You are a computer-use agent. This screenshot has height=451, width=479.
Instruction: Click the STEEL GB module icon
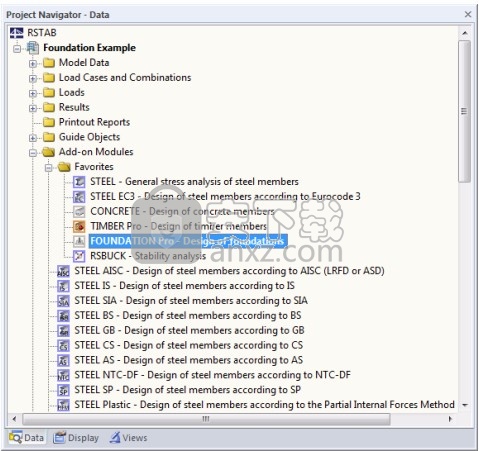[63, 330]
